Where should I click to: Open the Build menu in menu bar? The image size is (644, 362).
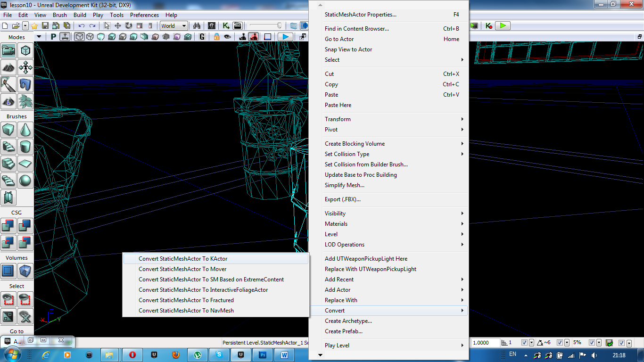(80, 15)
